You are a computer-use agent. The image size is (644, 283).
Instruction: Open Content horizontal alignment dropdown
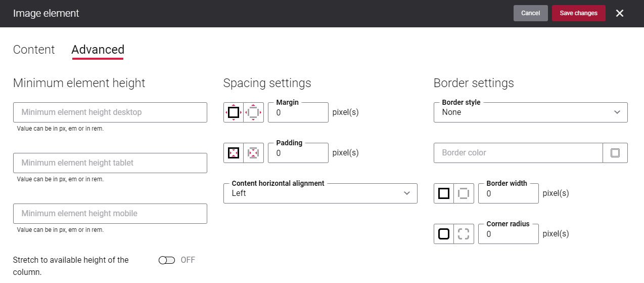[x=320, y=193]
